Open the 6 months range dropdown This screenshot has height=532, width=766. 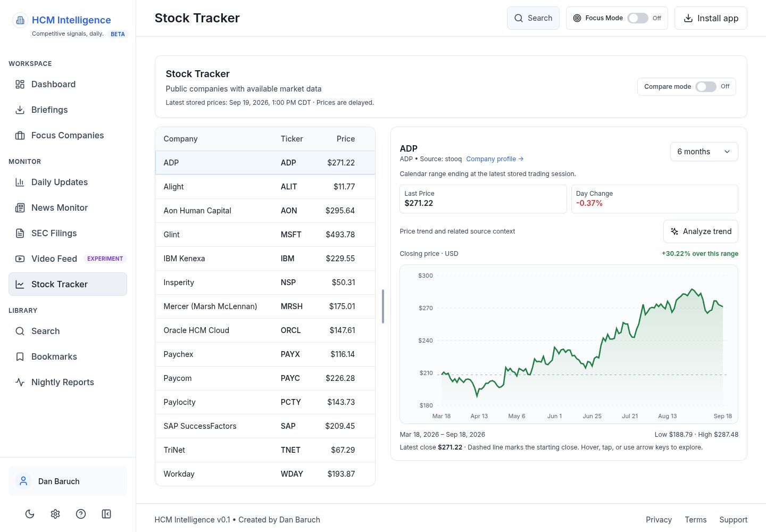[x=704, y=152]
